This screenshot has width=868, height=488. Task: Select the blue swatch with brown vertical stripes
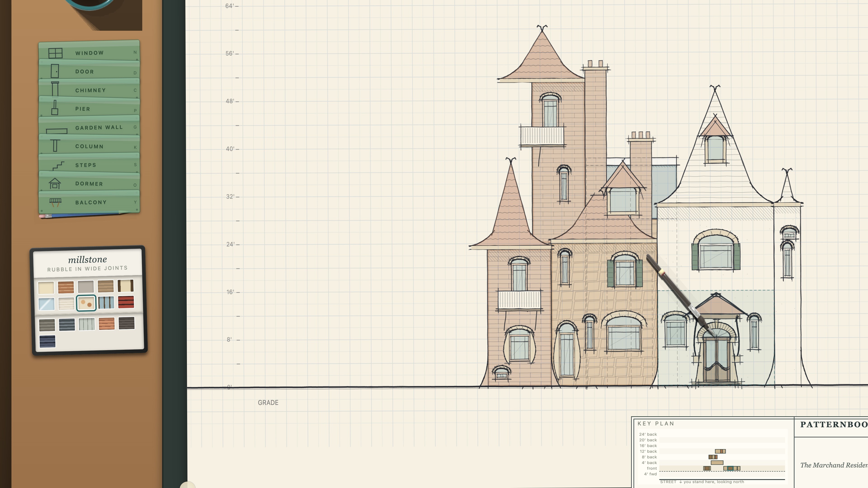pos(106,303)
